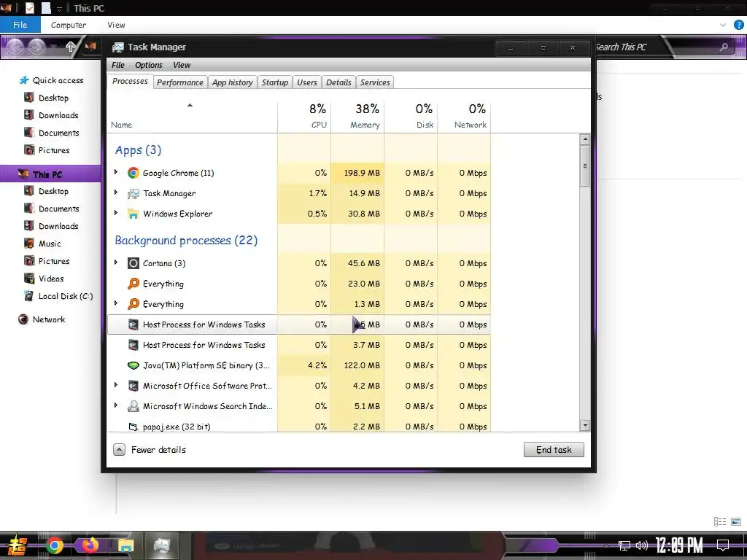Expand the Cortana (3) process group
The width and height of the screenshot is (747, 560).
click(116, 262)
